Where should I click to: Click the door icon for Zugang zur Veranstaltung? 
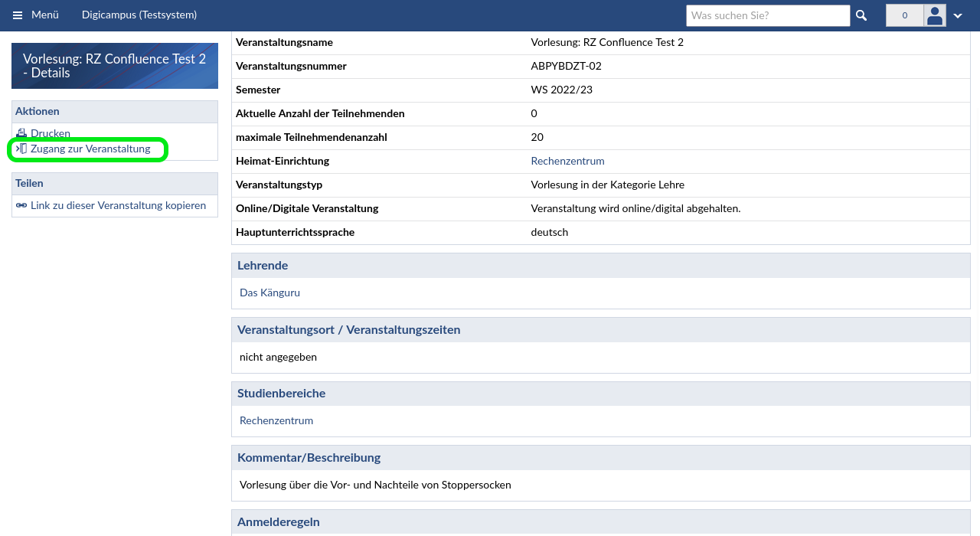[21, 149]
